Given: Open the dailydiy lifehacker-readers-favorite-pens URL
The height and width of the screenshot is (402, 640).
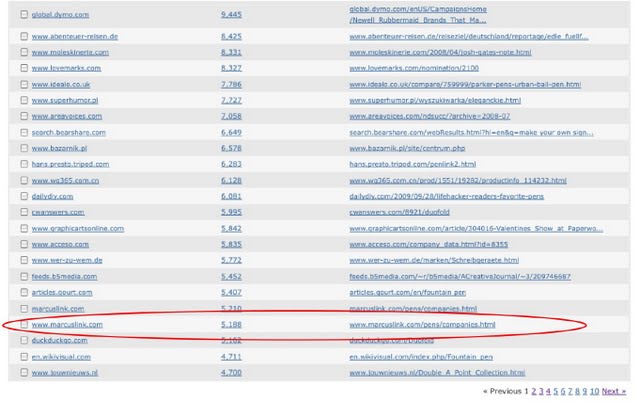Looking at the screenshot, I should click(447, 196).
